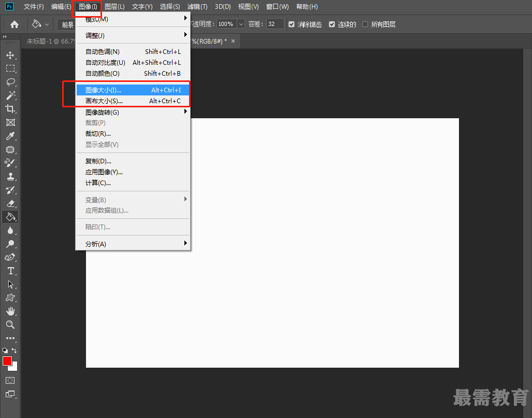The height and width of the screenshot is (418, 532).
Task: Open the opacity 100% dropdown arrow
Action: (241, 24)
